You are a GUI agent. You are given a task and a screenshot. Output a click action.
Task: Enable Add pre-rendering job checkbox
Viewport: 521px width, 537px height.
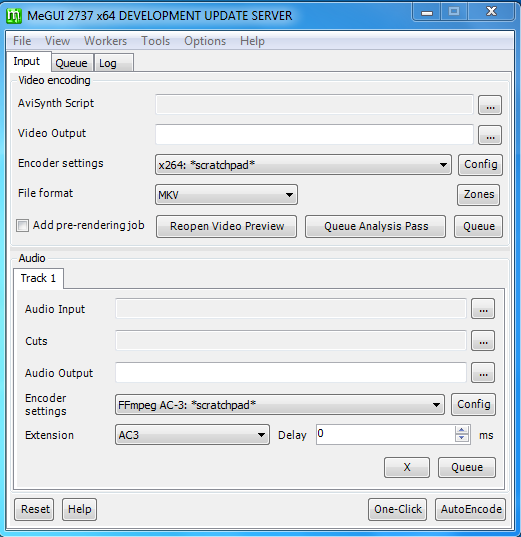23,226
